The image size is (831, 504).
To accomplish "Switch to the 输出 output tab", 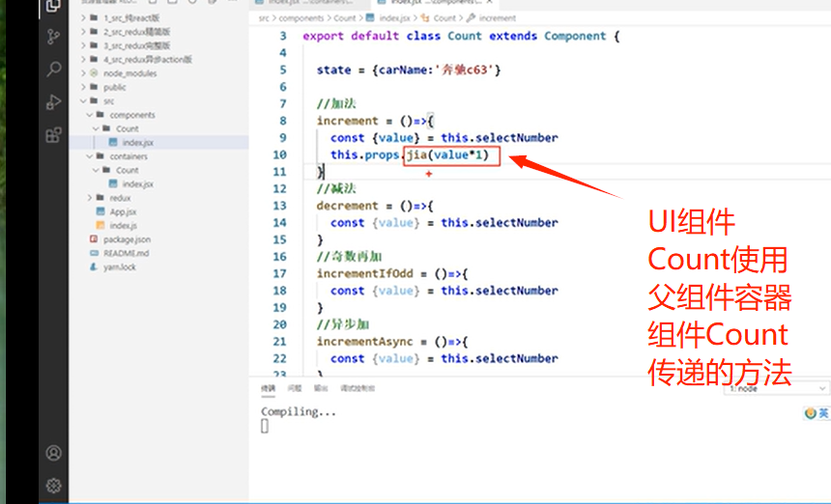I will click(321, 388).
